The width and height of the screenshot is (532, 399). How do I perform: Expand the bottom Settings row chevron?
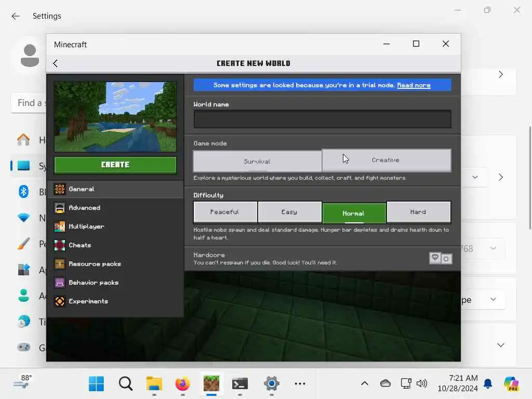(x=501, y=345)
